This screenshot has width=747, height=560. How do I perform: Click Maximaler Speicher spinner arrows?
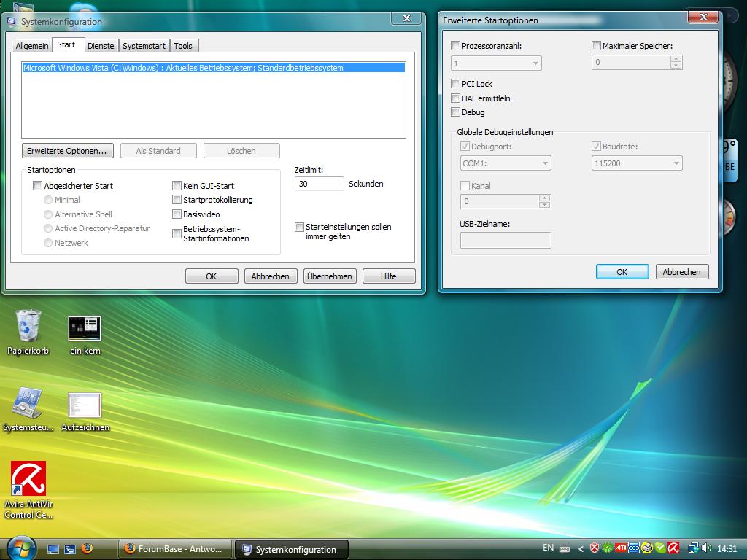point(676,63)
